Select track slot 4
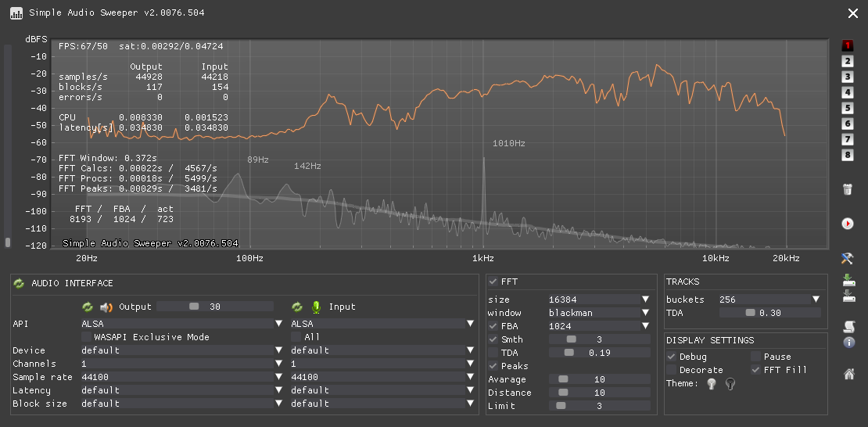This screenshot has width=868, height=427. coord(847,92)
